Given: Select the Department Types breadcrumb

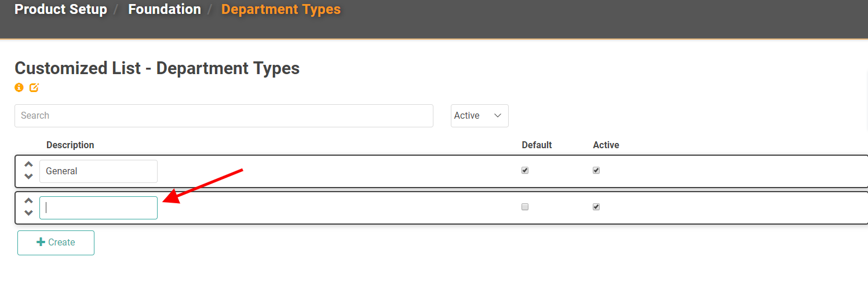Looking at the screenshot, I should tap(281, 10).
